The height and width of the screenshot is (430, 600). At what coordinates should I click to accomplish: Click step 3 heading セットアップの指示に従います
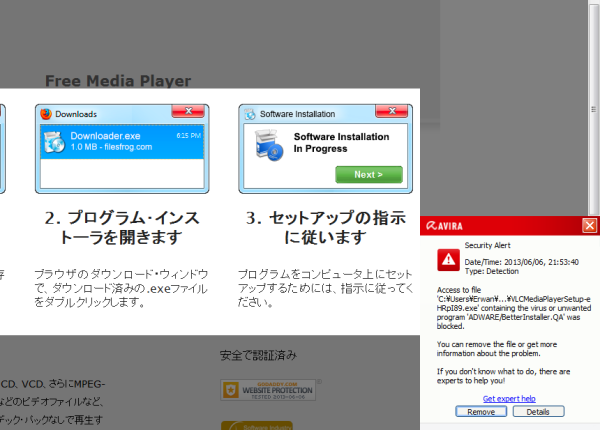click(326, 227)
